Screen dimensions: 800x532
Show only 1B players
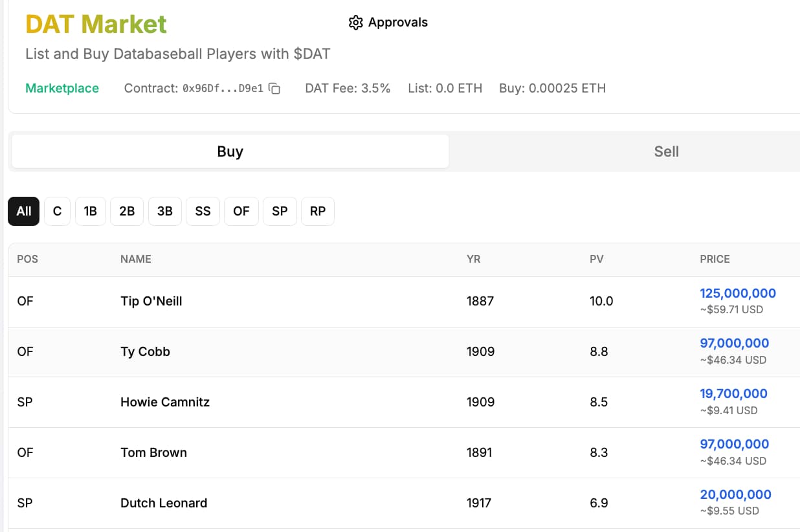(x=91, y=212)
